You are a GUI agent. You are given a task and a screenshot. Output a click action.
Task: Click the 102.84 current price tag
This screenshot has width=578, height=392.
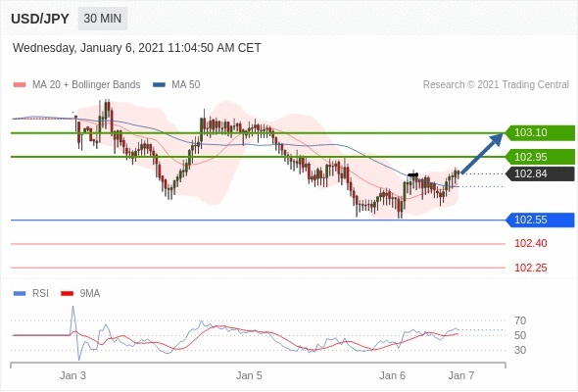[539, 173]
